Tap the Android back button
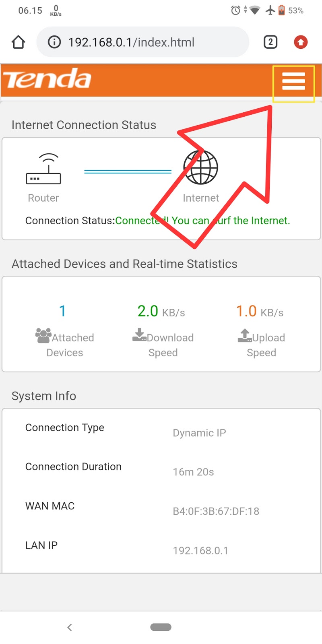This screenshot has width=322, height=644. click(x=70, y=627)
